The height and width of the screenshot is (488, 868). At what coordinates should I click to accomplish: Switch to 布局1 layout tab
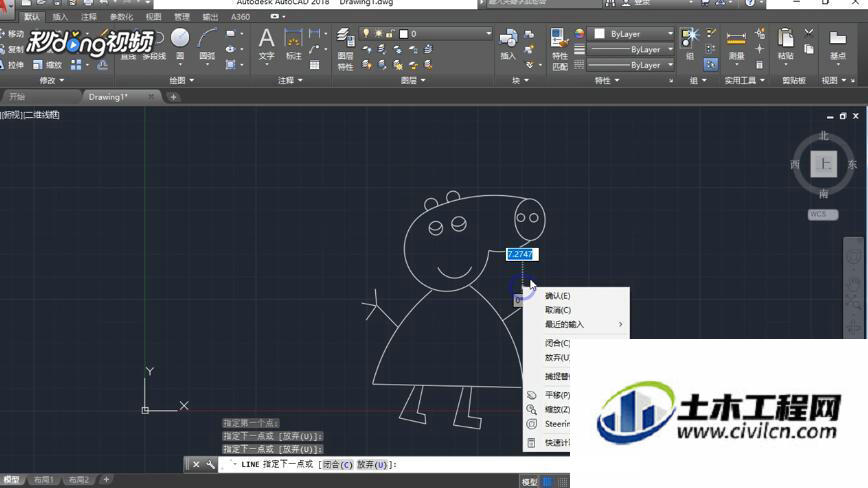(x=44, y=480)
